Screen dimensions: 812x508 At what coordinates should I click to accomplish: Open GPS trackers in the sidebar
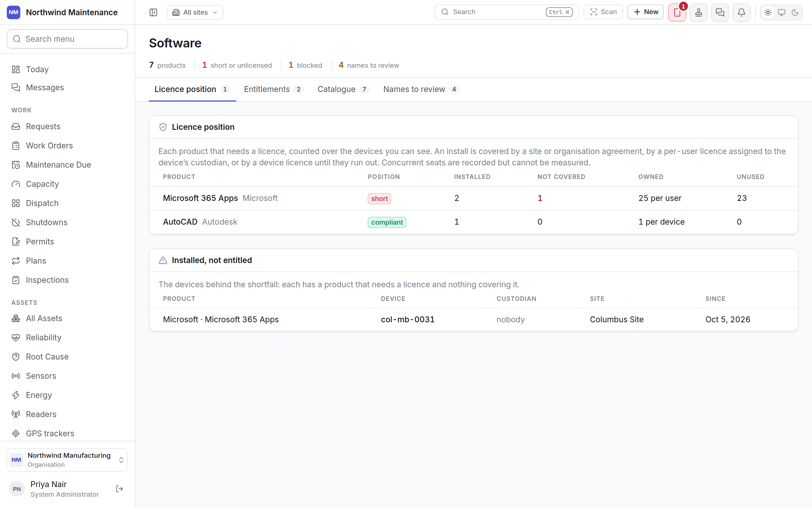(67, 433)
